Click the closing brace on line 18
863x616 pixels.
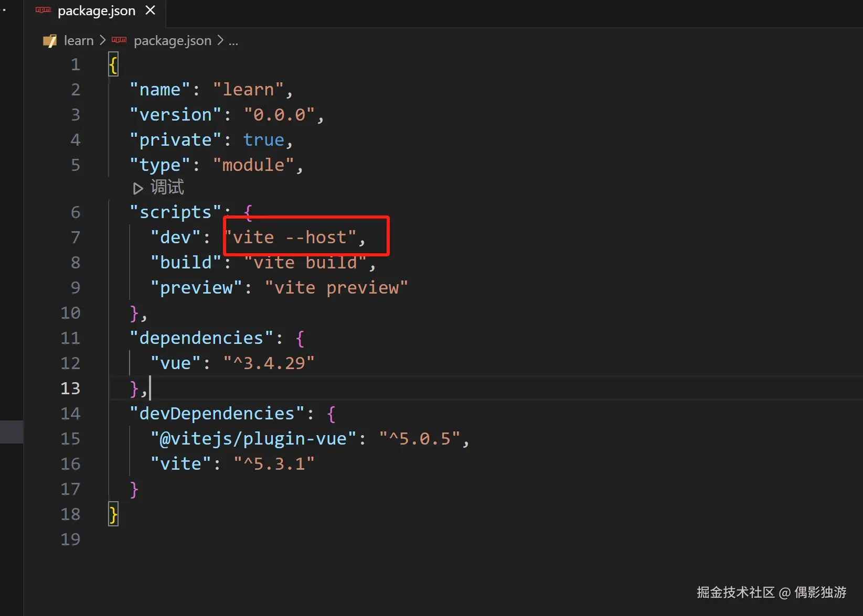click(113, 514)
